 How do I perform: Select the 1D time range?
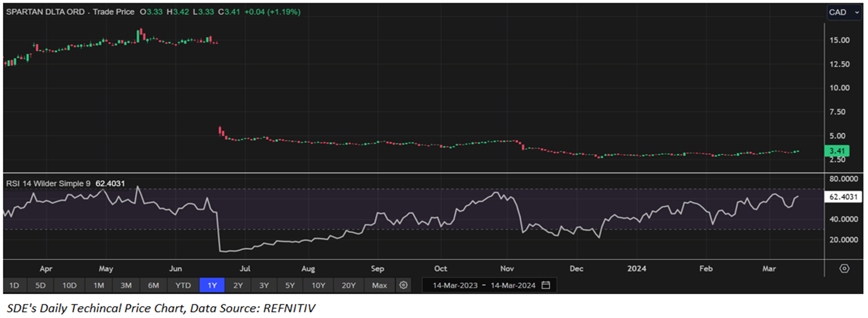tap(14, 285)
